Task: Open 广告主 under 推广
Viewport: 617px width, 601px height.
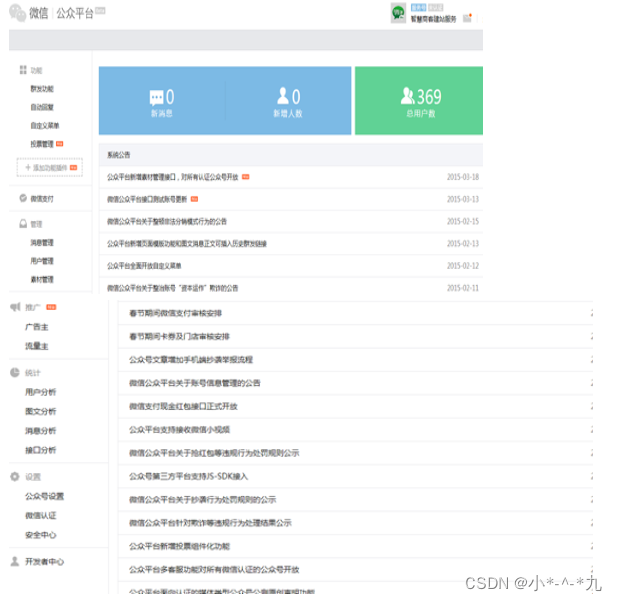Action: tap(37, 327)
